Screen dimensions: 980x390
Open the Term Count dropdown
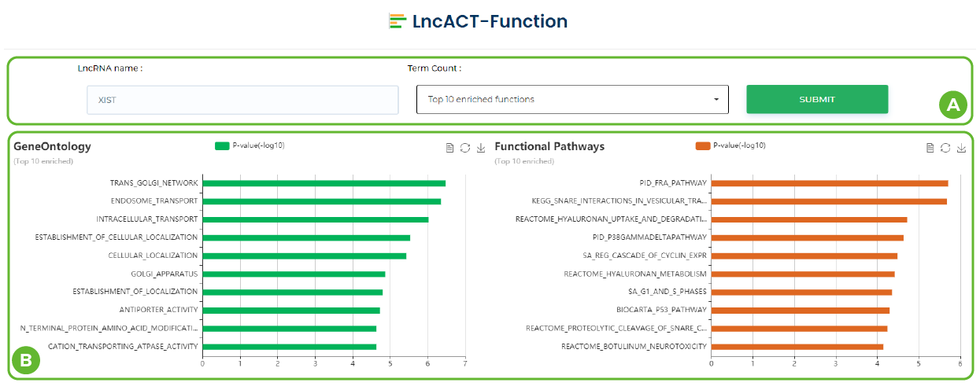click(571, 99)
